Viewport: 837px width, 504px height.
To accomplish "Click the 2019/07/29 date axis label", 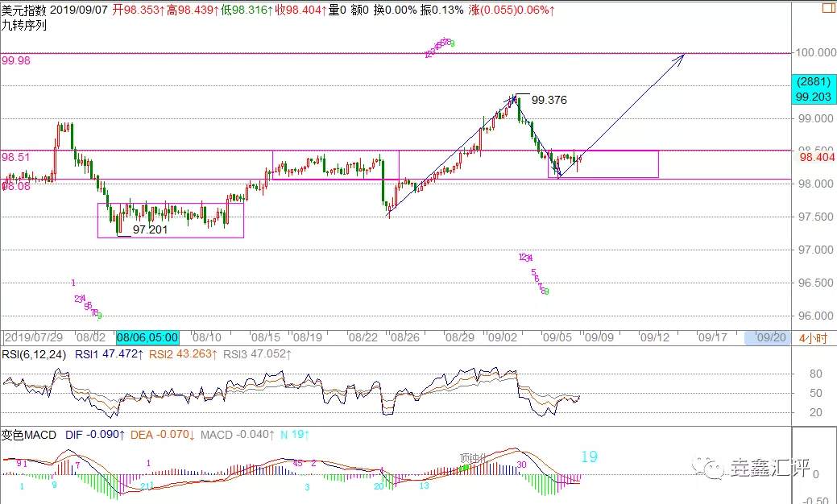I will 34,337.
